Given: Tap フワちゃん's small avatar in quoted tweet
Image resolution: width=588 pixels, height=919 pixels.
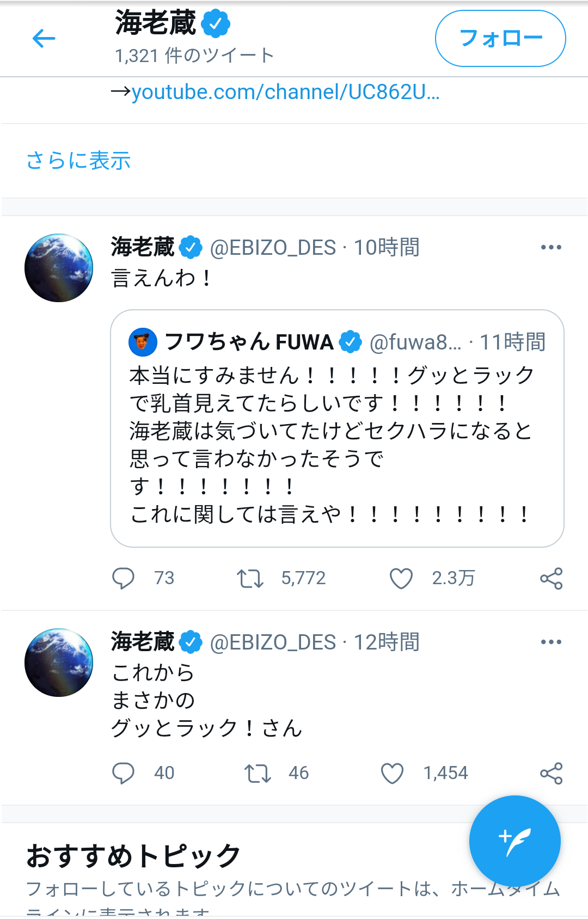Looking at the screenshot, I should point(143,342).
